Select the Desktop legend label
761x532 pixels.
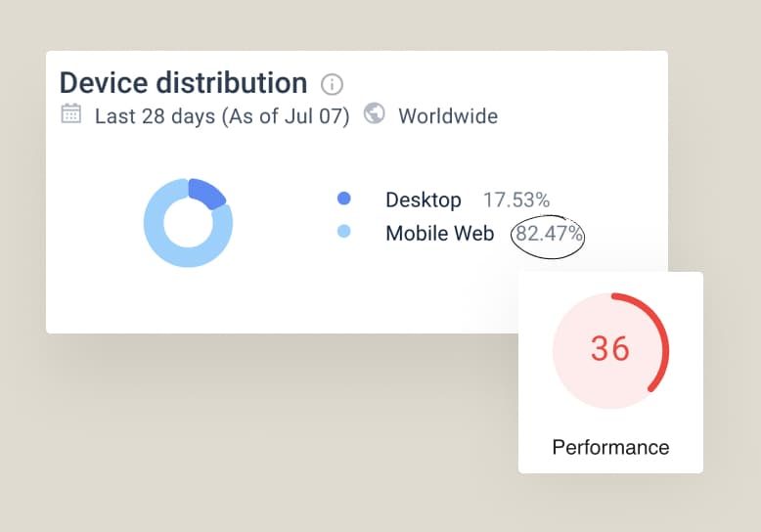[x=423, y=200]
